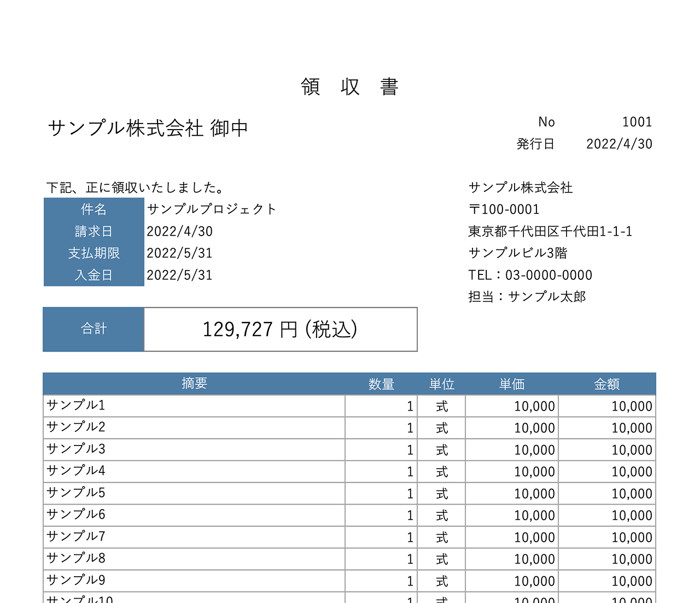
Task: Click the 入金日 label
Action: point(94,274)
